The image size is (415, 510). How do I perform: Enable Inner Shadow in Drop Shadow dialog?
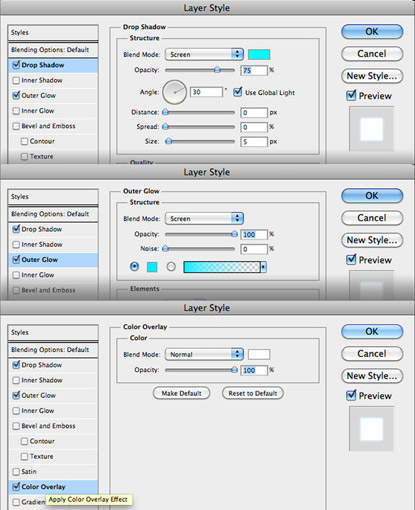[16, 81]
